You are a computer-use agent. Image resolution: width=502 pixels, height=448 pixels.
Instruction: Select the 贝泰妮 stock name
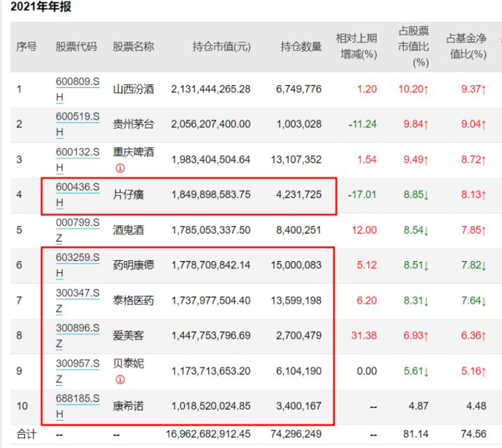click(x=128, y=364)
